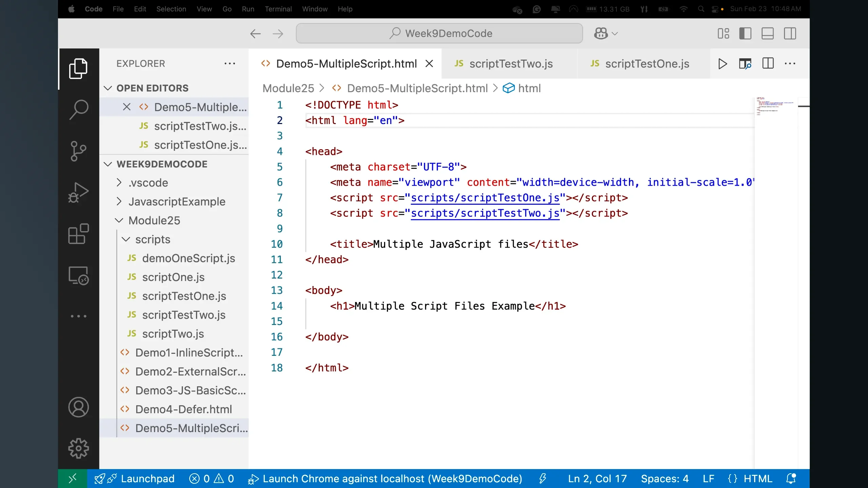Toggle the secondary sidebar visibility
This screenshot has width=868, height=488.
tap(790, 33)
